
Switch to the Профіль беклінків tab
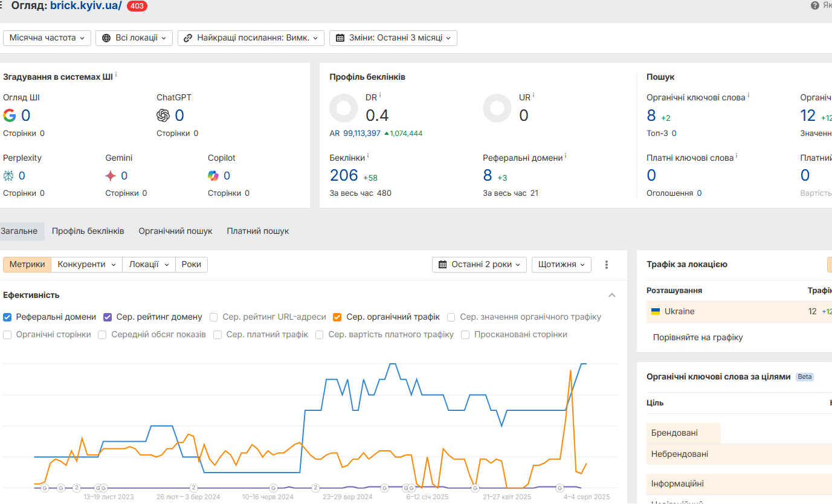(88, 231)
